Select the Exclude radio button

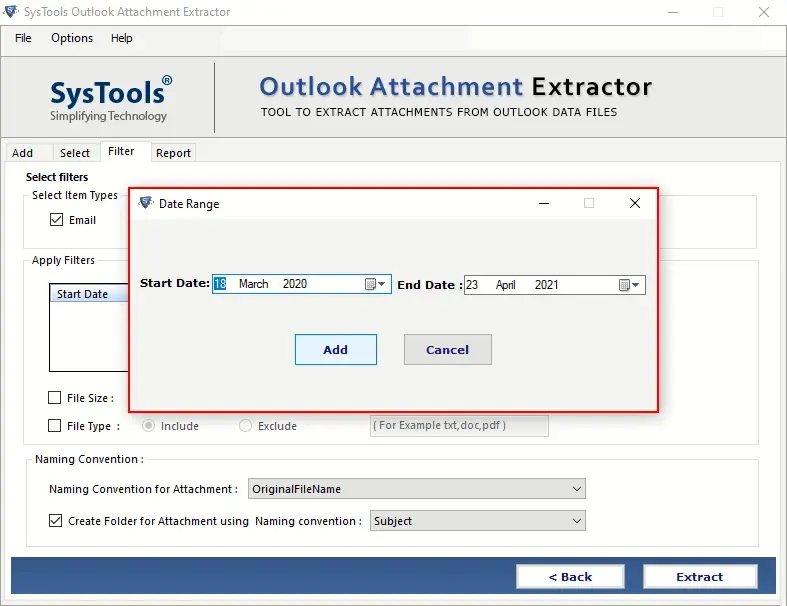tap(245, 426)
